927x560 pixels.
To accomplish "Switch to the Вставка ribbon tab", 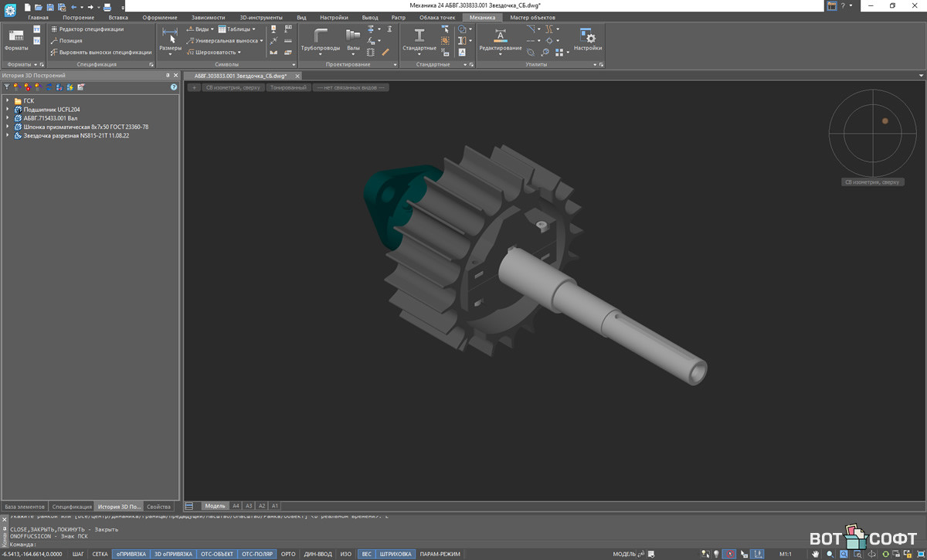I will [118, 17].
